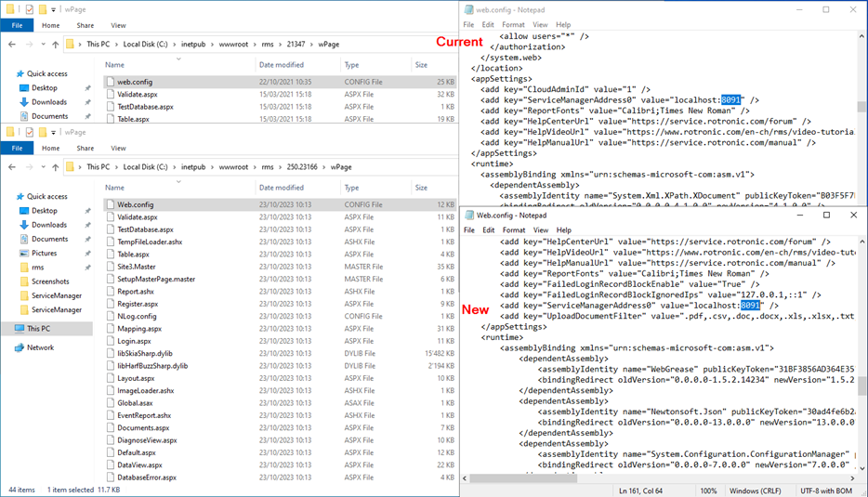Image resolution: width=868 pixels, height=497 pixels.
Task: Click Back arrow in bottom Explorer window
Action: point(12,167)
